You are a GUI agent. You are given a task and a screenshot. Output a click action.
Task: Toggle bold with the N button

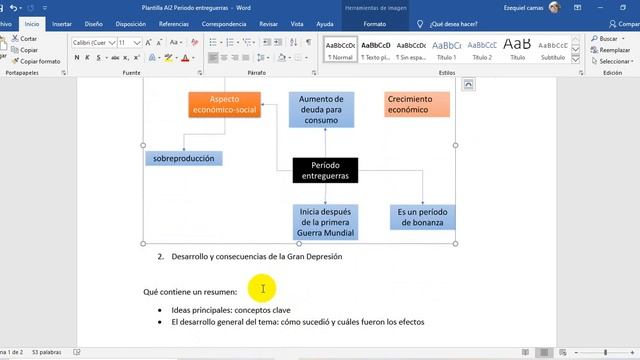pos(77,58)
